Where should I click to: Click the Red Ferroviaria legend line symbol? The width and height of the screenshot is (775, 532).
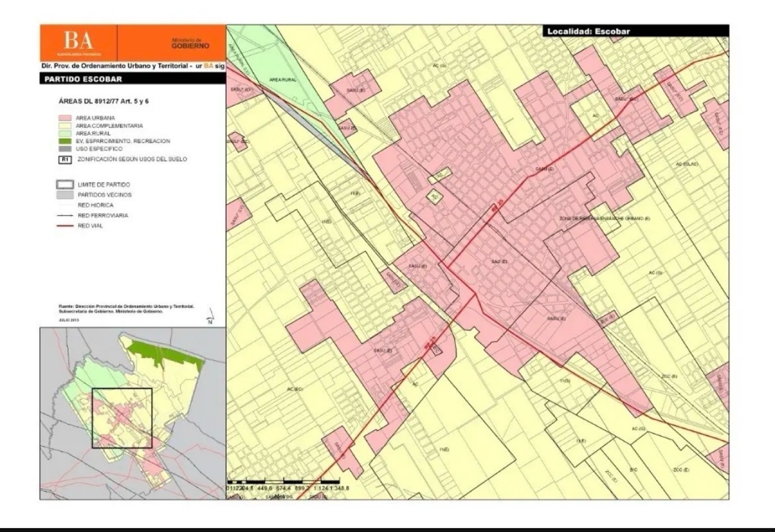(x=65, y=215)
